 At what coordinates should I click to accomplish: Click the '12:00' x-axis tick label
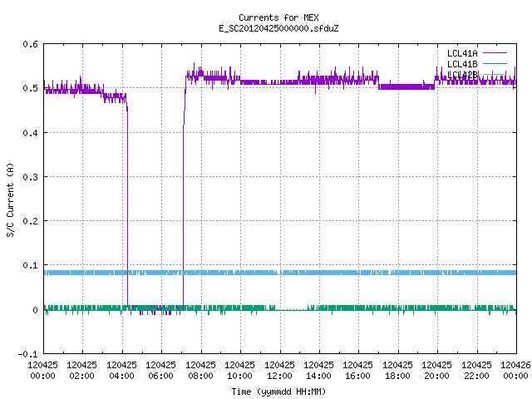point(279,376)
